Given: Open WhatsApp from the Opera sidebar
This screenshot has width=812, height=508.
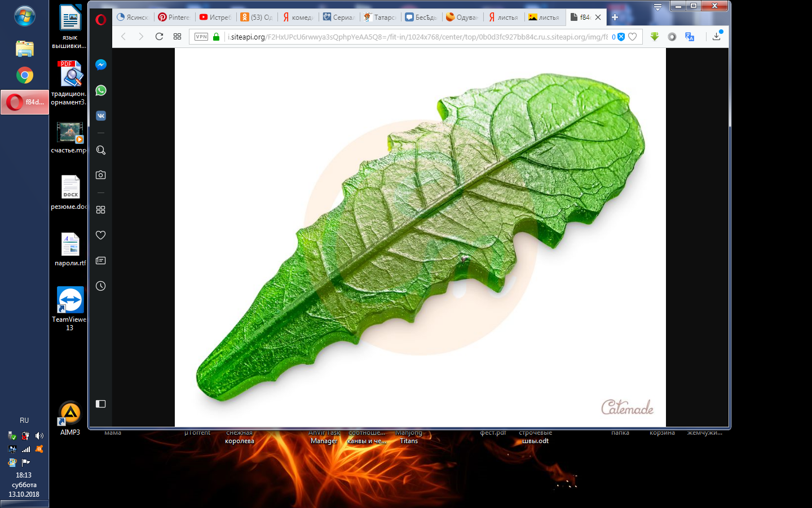Looking at the screenshot, I should click(101, 90).
